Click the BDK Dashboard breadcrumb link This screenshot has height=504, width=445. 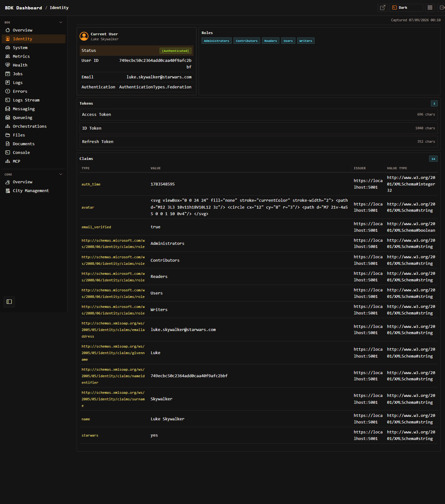tap(23, 8)
